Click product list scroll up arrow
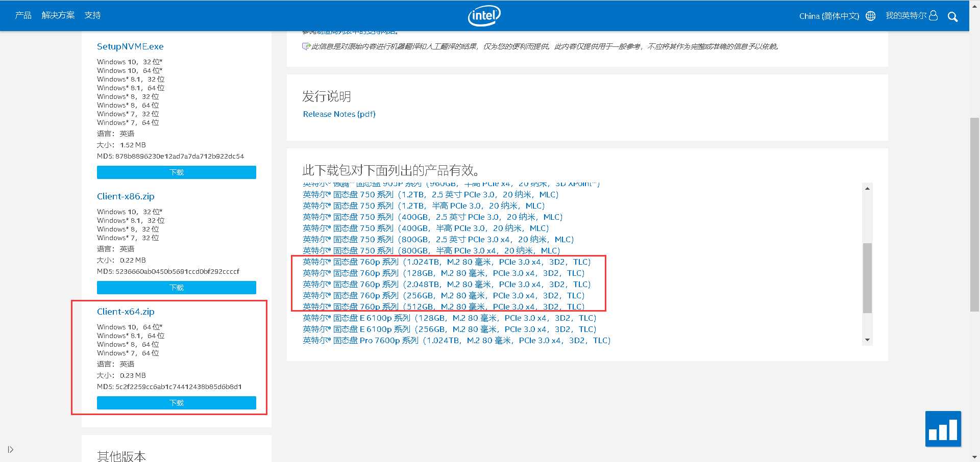This screenshot has height=462, width=980. click(x=867, y=188)
